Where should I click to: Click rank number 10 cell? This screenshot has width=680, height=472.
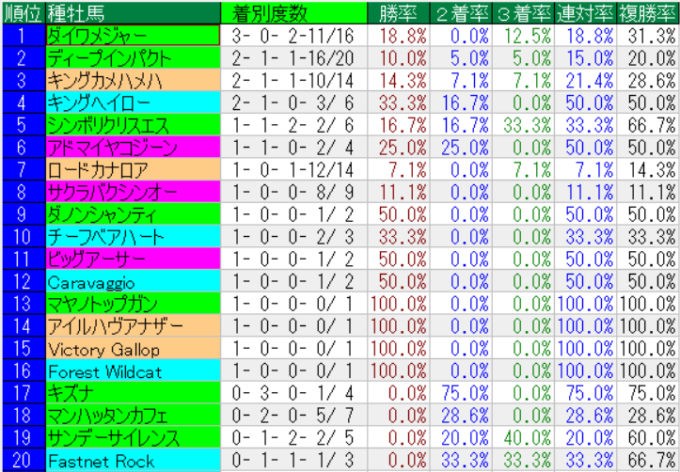pyautogui.click(x=22, y=238)
